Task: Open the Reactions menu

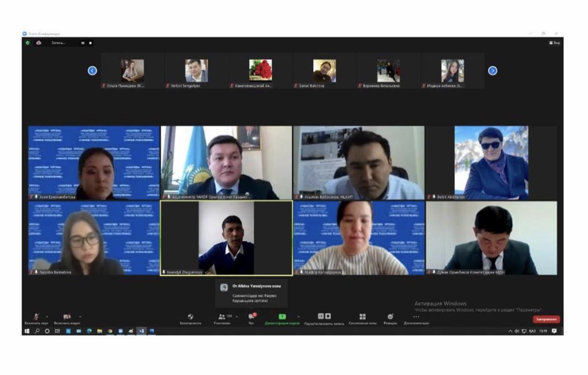Action: coord(390,317)
